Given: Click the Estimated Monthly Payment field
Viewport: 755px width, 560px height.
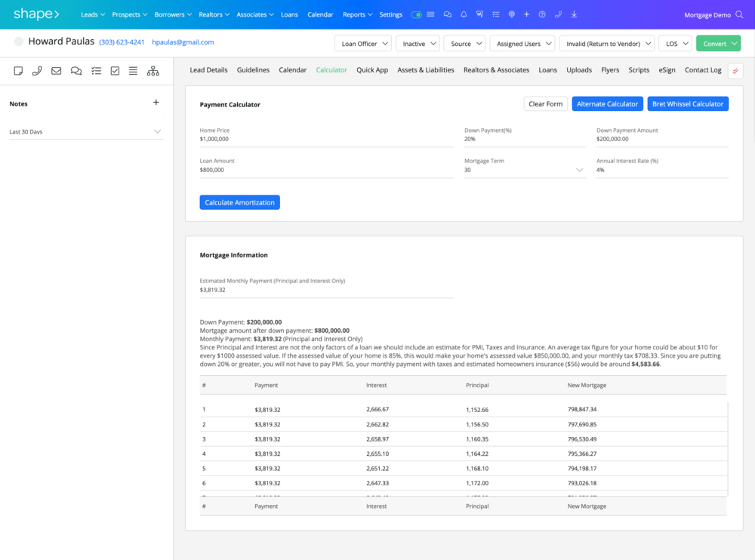Looking at the screenshot, I should (326, 290).
